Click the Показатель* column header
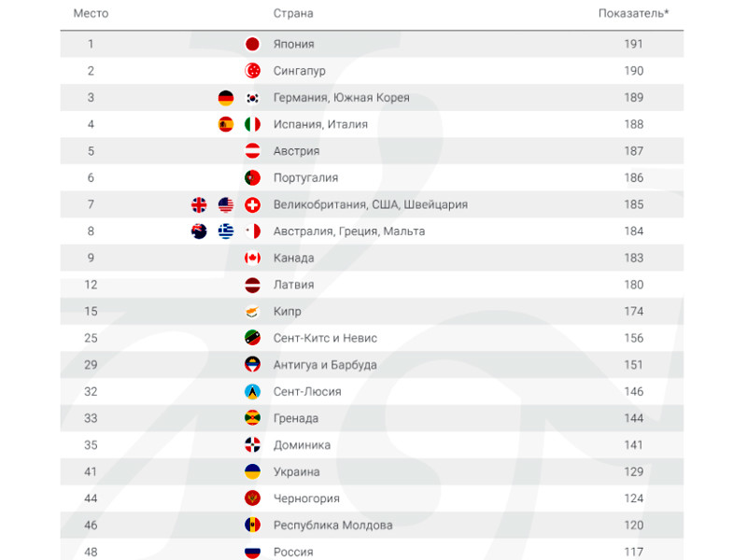The width and height of the screenshot is (747, 560). (x=634, y=13)
